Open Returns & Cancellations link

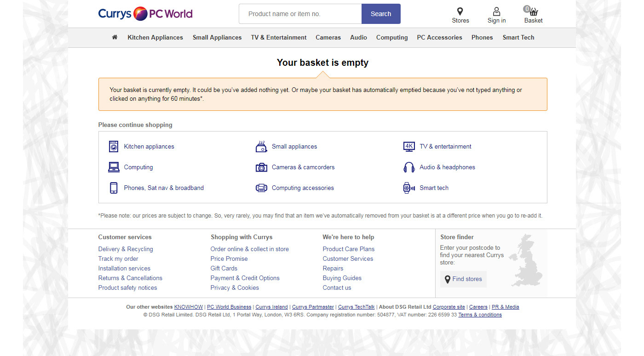click(130, 278)
